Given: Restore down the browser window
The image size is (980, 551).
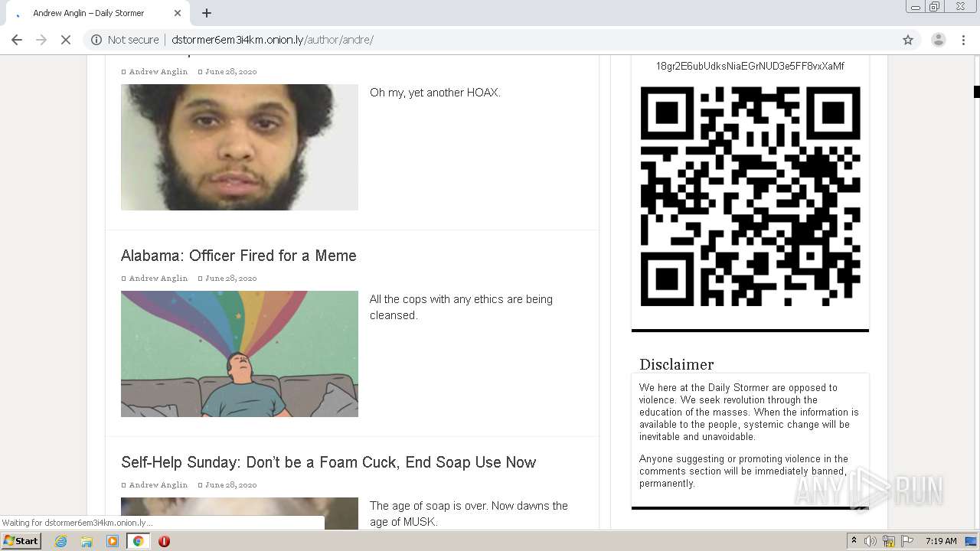Looking at the screenshot, I should (x=935, y=7).
